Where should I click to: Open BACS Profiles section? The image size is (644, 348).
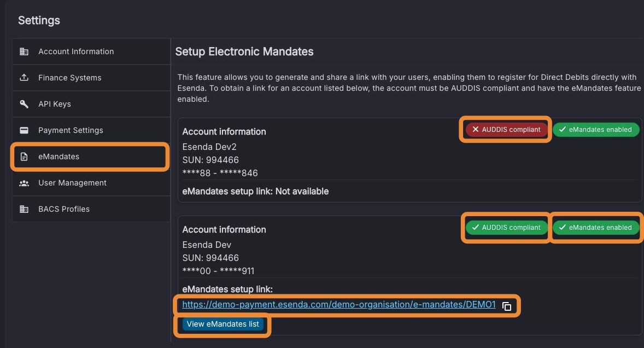pyautogui.click(x=91, y=209)
